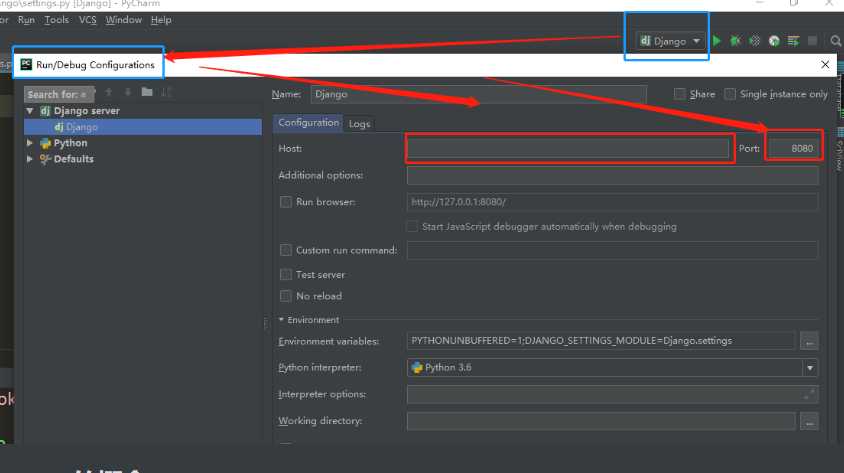The height and width of the screenshot is (473, 844).
Task: Run the Django configuration with green play icon
Action: point(716,41)
